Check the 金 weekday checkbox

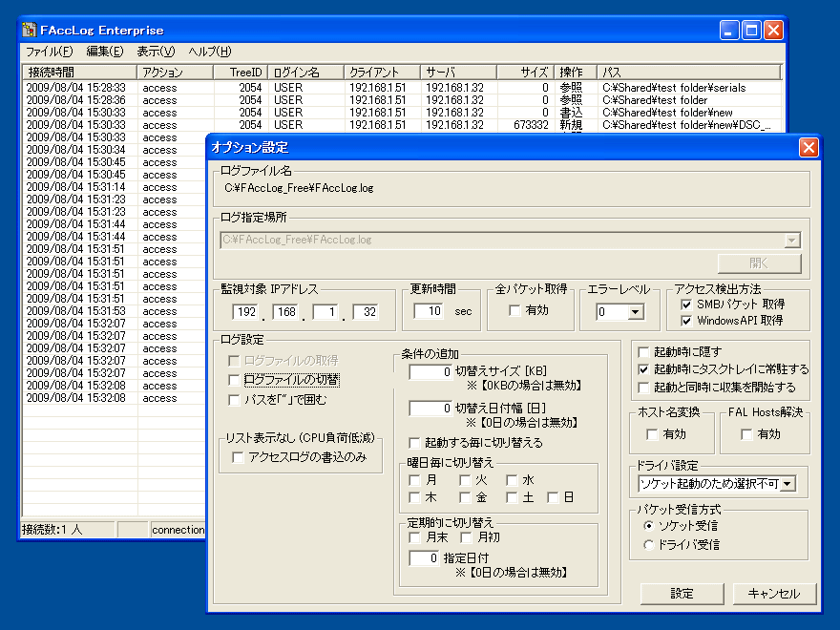coord(465,497)
